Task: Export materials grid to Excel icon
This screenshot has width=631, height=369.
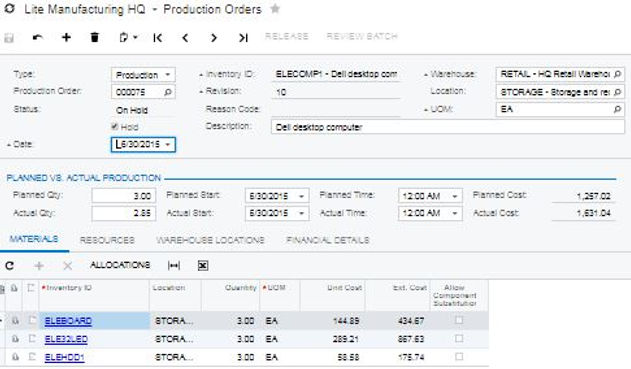Action: click(x=203, y=266)
